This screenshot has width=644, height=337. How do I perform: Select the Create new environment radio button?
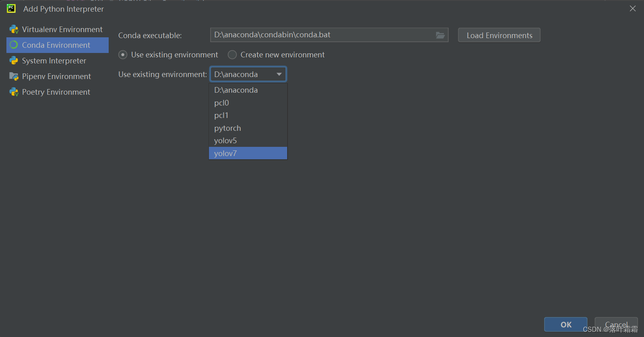pos(232,55)
